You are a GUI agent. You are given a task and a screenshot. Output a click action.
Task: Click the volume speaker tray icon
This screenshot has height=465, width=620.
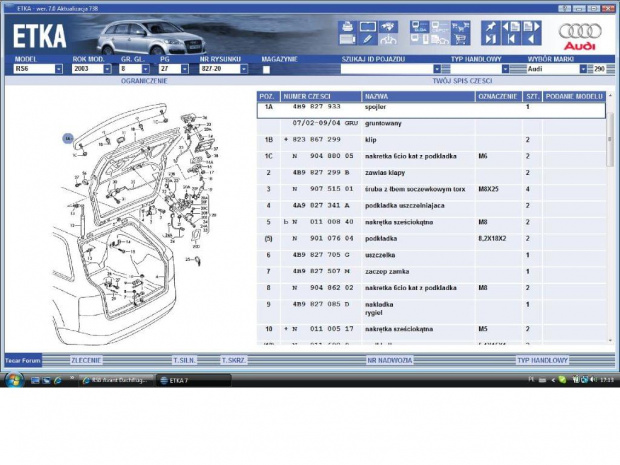(x=593, y=380)
